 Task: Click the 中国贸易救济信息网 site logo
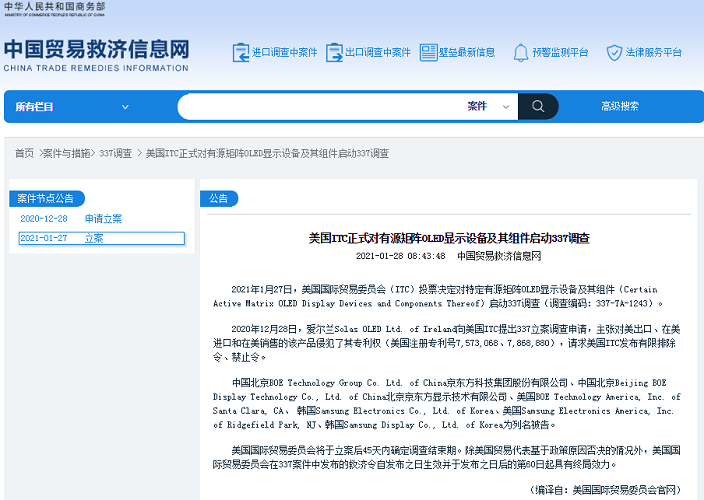(96, 55)
